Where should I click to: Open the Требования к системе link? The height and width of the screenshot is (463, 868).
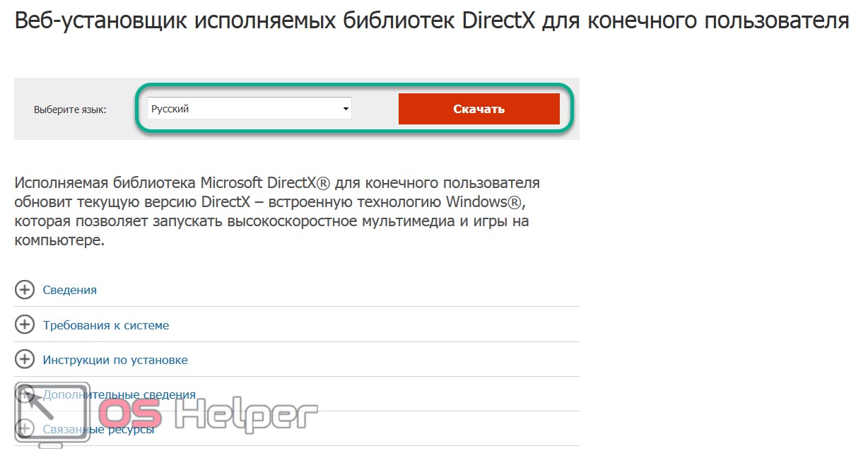[106, 325]
